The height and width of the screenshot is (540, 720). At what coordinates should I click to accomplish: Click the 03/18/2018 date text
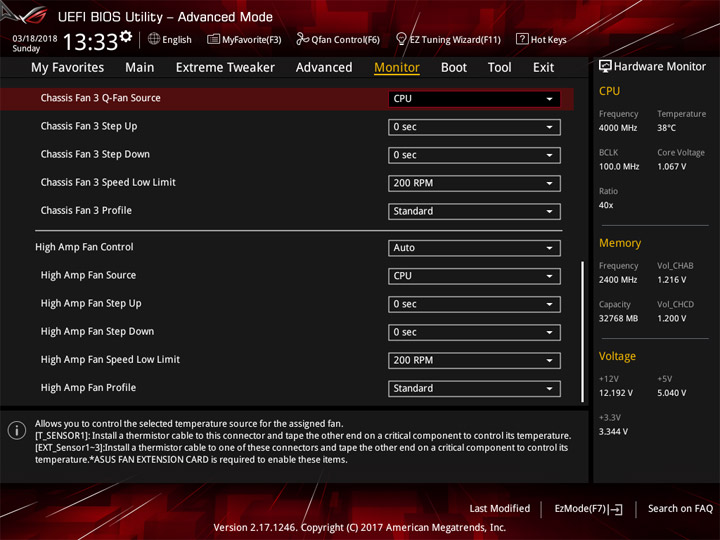(34, 39)
